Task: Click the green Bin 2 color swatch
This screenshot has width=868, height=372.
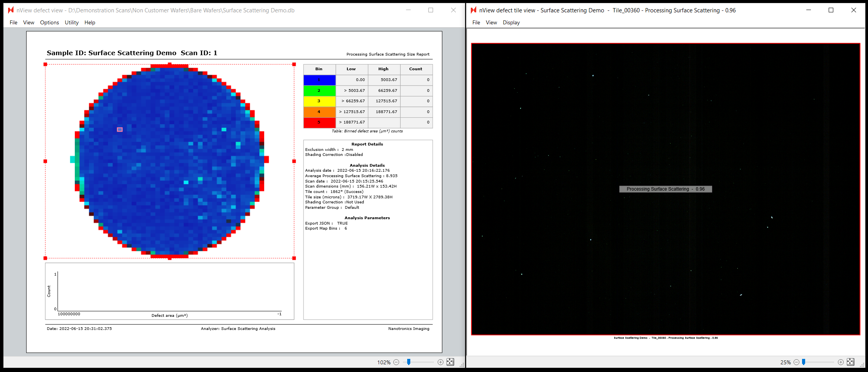Action: (x=319, y=90)
